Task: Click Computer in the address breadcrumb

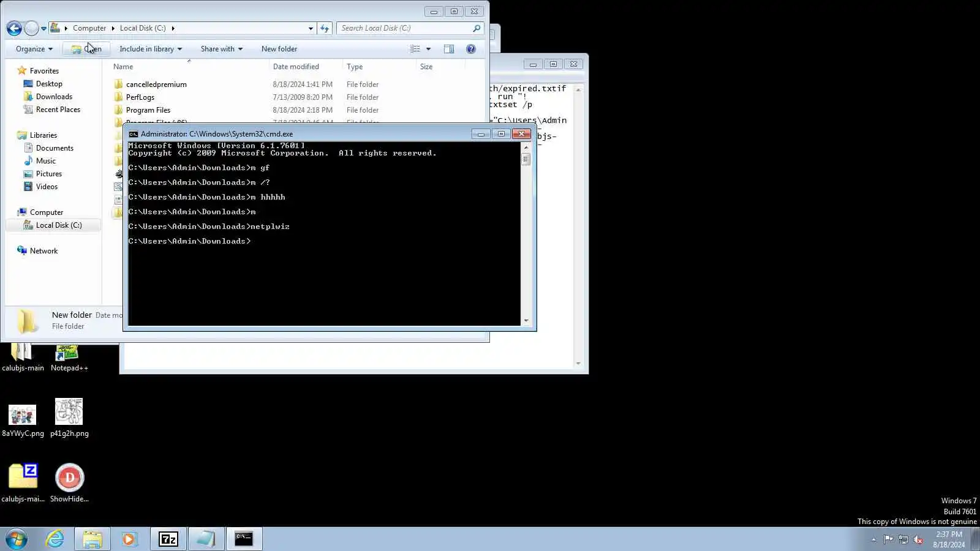Action: tap(89, 28)
